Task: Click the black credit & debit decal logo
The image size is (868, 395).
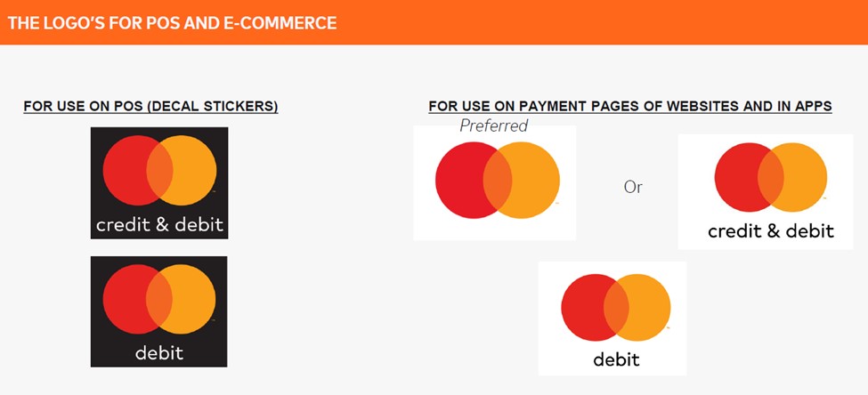Action: pyautogui.click(x=159, y=182)
